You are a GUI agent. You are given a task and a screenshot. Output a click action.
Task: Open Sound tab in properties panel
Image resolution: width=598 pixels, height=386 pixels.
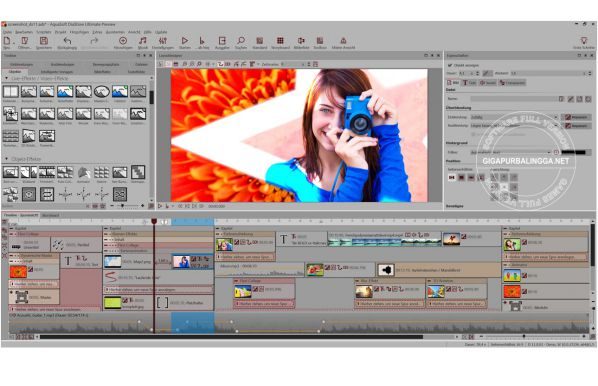(x=488, y=83)
